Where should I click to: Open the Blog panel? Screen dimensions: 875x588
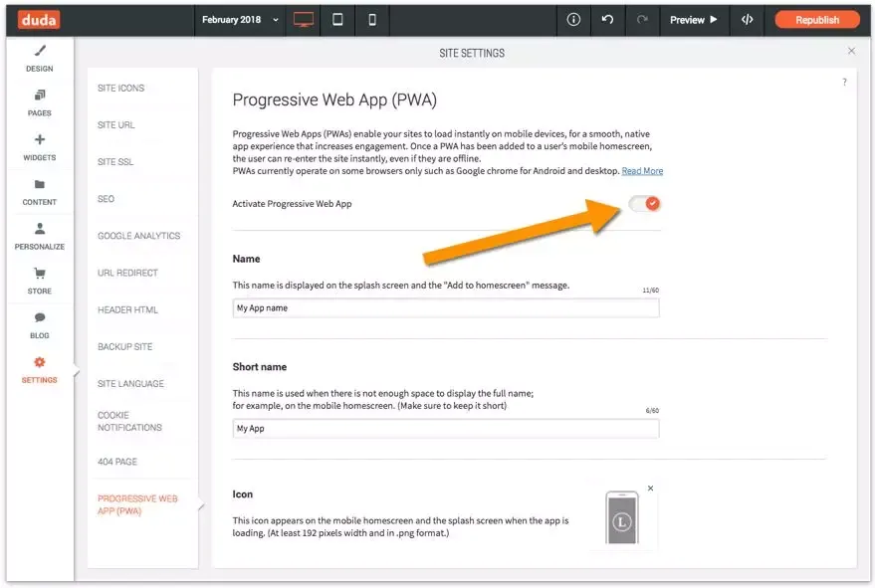[40, 325]
